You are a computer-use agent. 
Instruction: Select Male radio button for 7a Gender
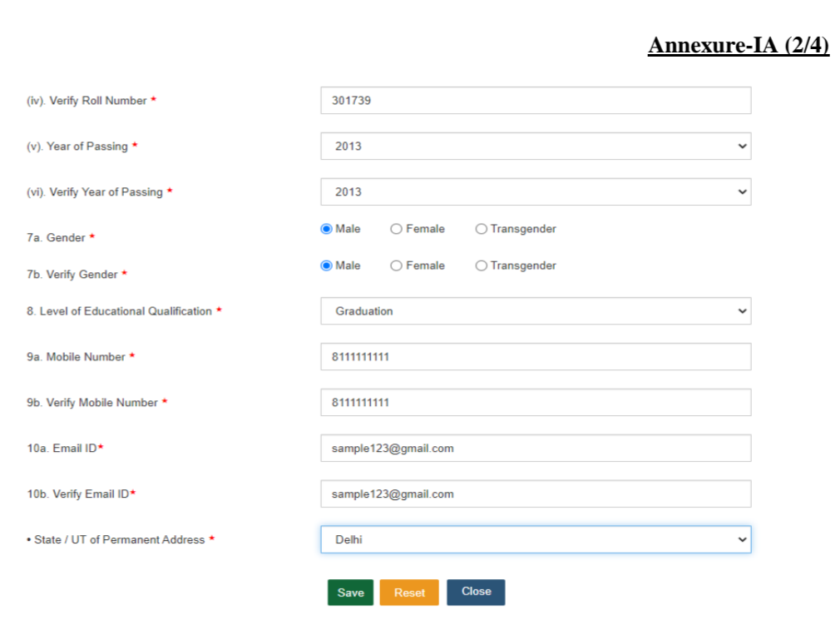pyautogui.click(x=327, y=229)
